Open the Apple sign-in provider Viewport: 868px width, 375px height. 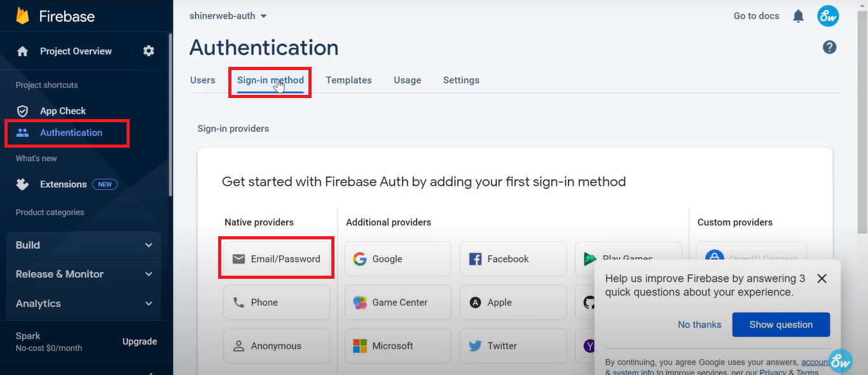[513, 302]
